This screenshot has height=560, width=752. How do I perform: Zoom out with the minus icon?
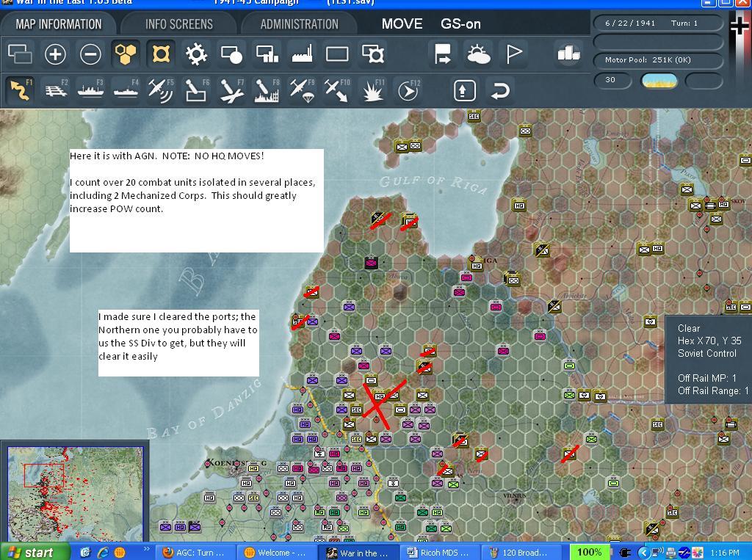coord(90,54)
